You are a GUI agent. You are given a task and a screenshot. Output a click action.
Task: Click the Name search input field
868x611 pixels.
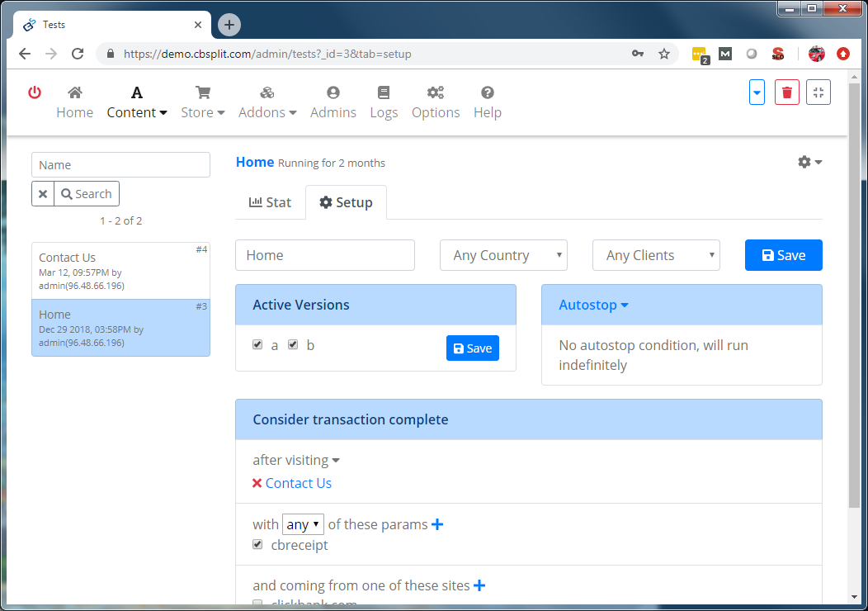point(120,165)
